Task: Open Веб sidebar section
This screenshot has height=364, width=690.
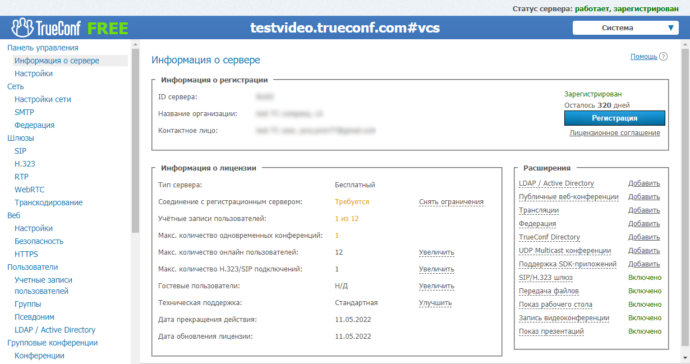Action: 14,215
